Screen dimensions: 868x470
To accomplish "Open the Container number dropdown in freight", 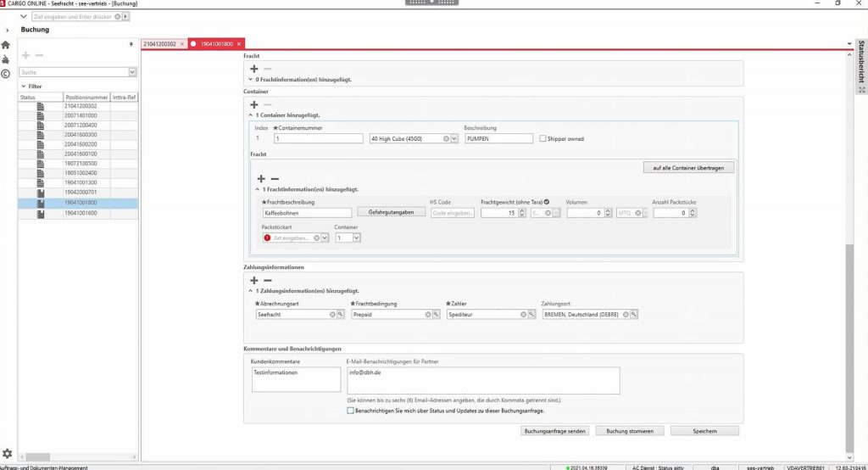I will click(x=357, y=238).
